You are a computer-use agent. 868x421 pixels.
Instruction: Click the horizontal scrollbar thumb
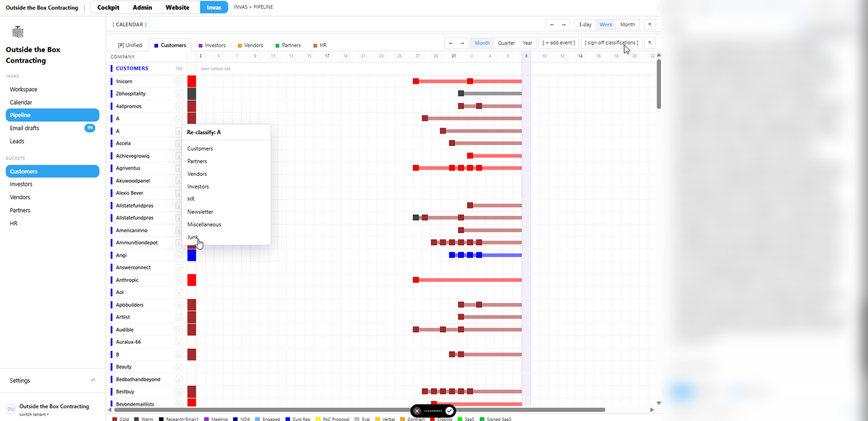click(x=360, y=410)
